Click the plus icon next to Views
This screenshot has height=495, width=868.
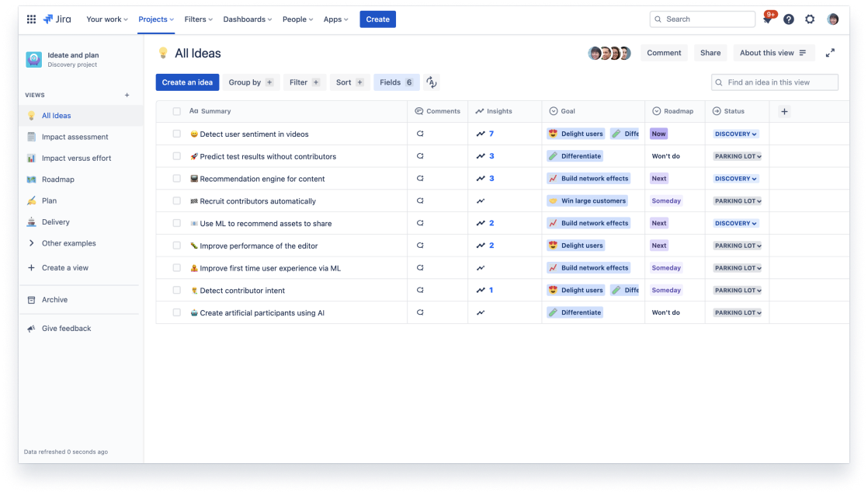pyautogui.click(x=127, y=95)
